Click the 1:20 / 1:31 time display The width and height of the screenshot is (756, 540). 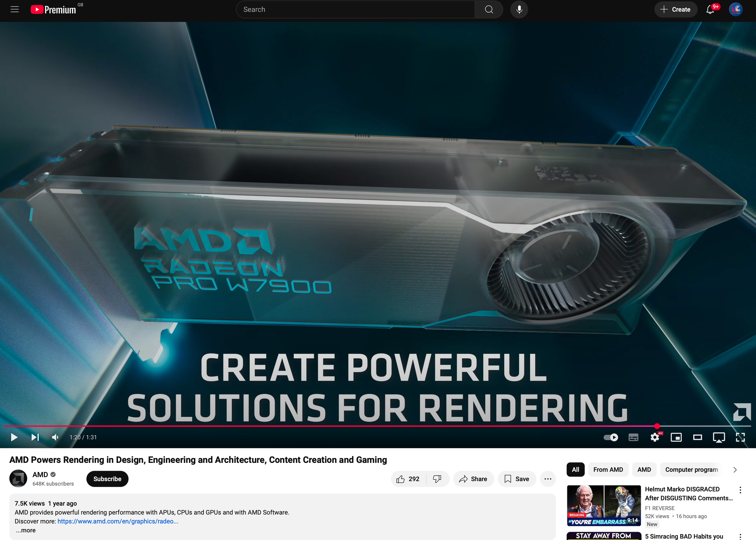point(83,437)
